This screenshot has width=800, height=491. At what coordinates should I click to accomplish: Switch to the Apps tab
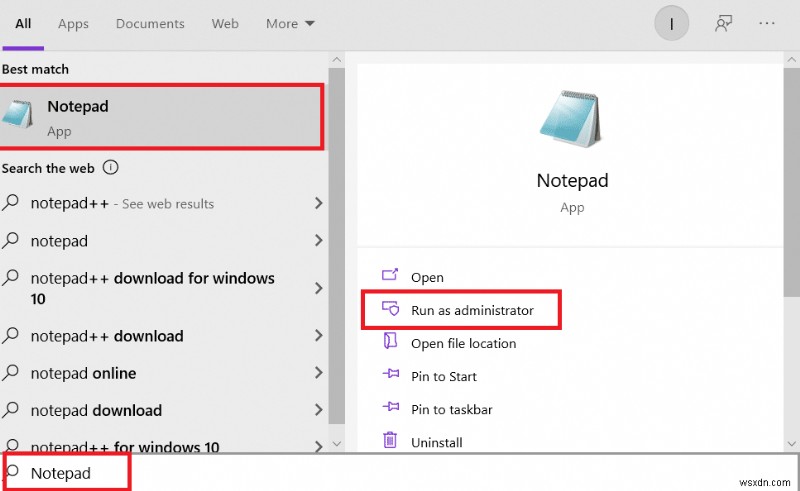pyautogui.click(x=73, y=24)
